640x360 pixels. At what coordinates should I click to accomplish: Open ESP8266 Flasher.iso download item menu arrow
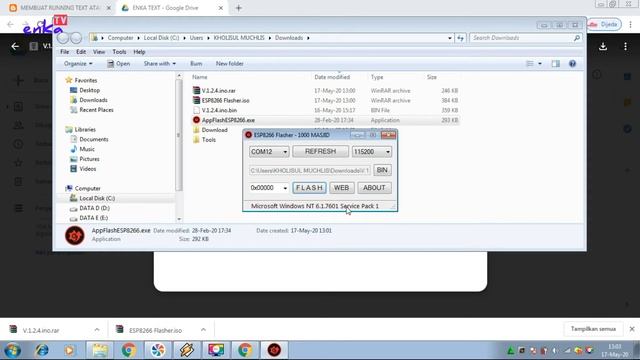point(203,329)
